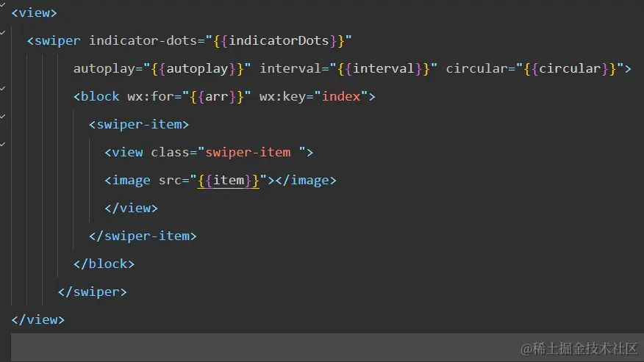Click the class attribute on the inner view
The image size is (644, 362).
click(170, 152)
